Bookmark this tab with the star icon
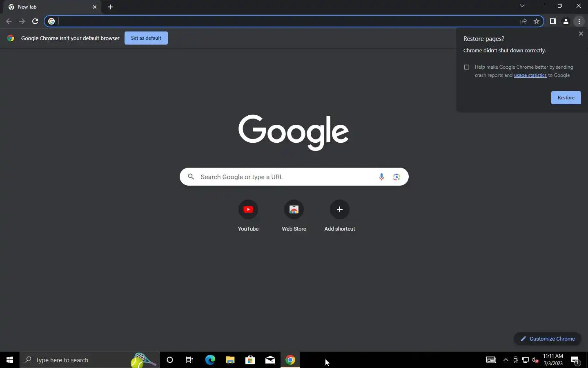Screen dimensions: 588x368 tap(537, 21)
